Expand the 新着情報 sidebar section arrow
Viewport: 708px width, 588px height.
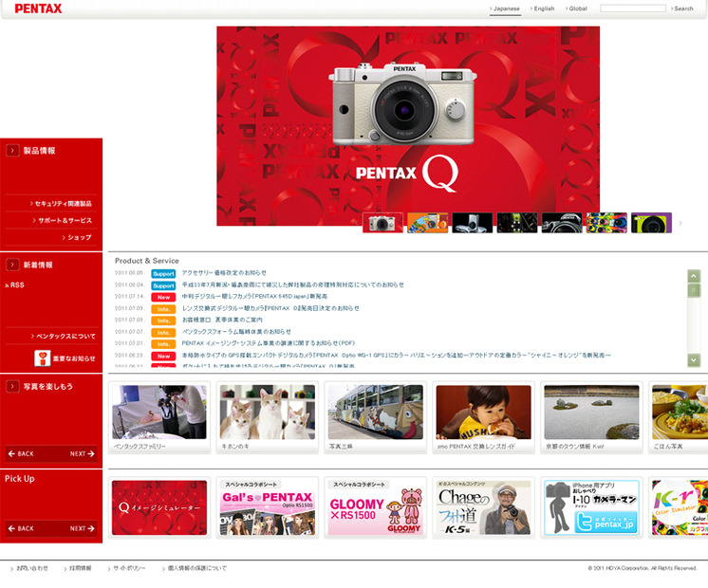(x=12, y=265)
